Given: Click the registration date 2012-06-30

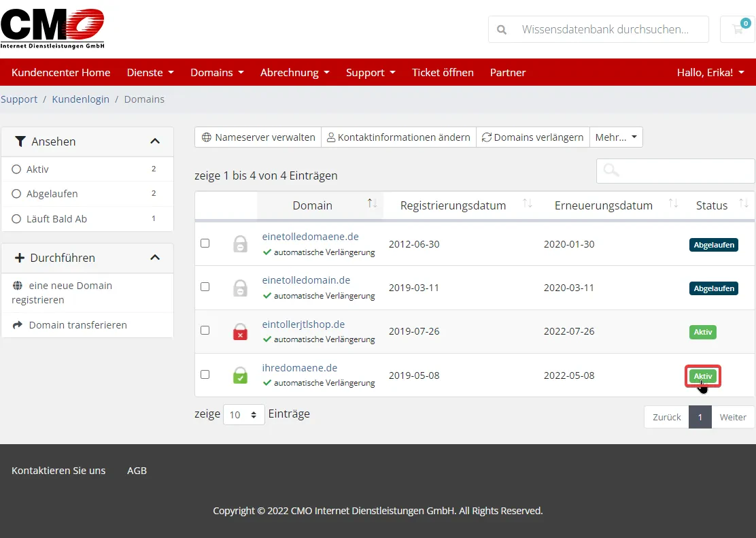Looking at the screenshot, I should pyautogui.click(x=414, y=244).
